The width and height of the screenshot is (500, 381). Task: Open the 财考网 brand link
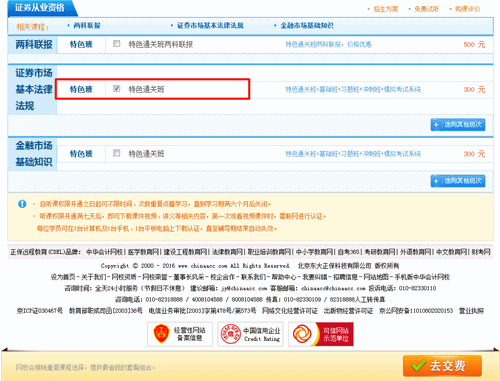point(481,252)
